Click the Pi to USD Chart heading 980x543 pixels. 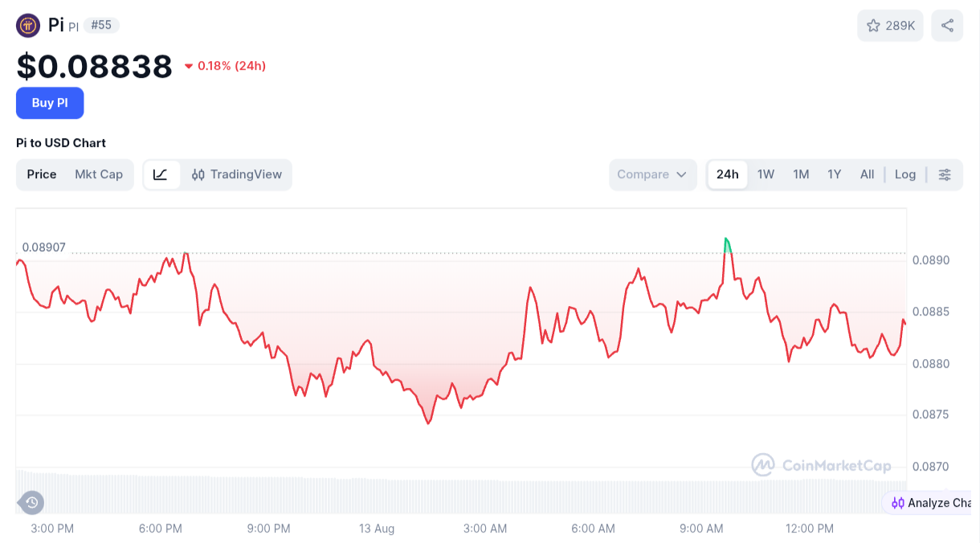pyautogui.click(x=61, y=143)
